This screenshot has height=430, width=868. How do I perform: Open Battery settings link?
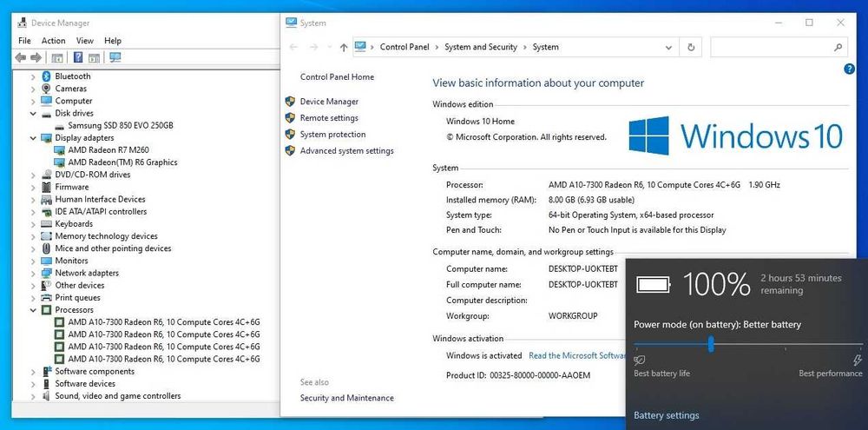pyautogui.click(x=666, y=415)
